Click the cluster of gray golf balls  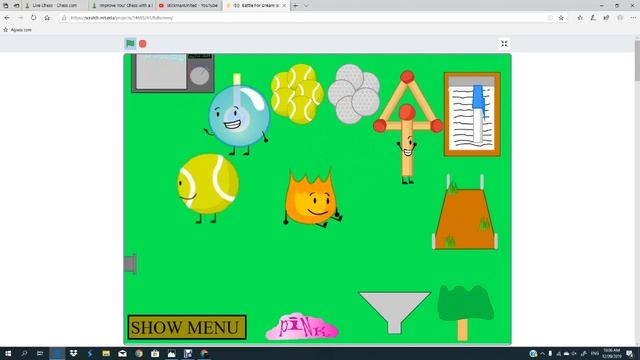[353, 93]
